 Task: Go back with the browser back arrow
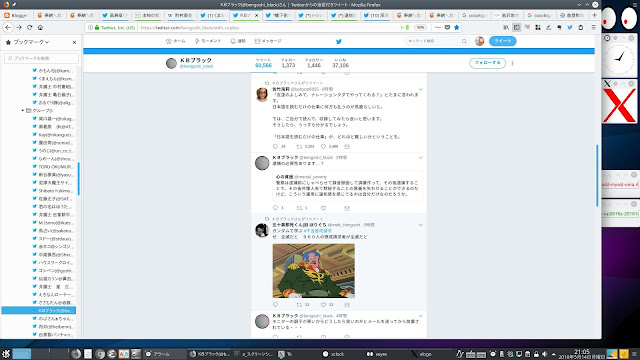coord(8,27)
